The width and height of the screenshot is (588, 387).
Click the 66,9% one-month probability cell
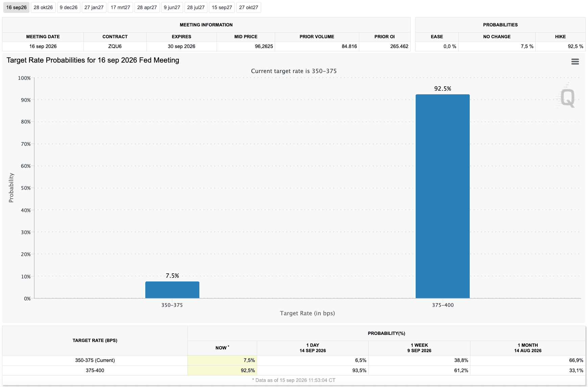coord(528,360)
